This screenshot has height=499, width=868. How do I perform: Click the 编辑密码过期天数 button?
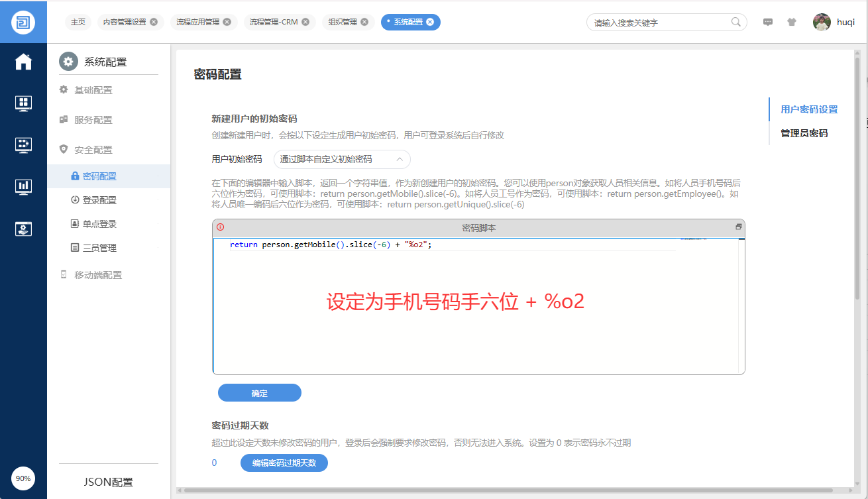pos(284,463)
